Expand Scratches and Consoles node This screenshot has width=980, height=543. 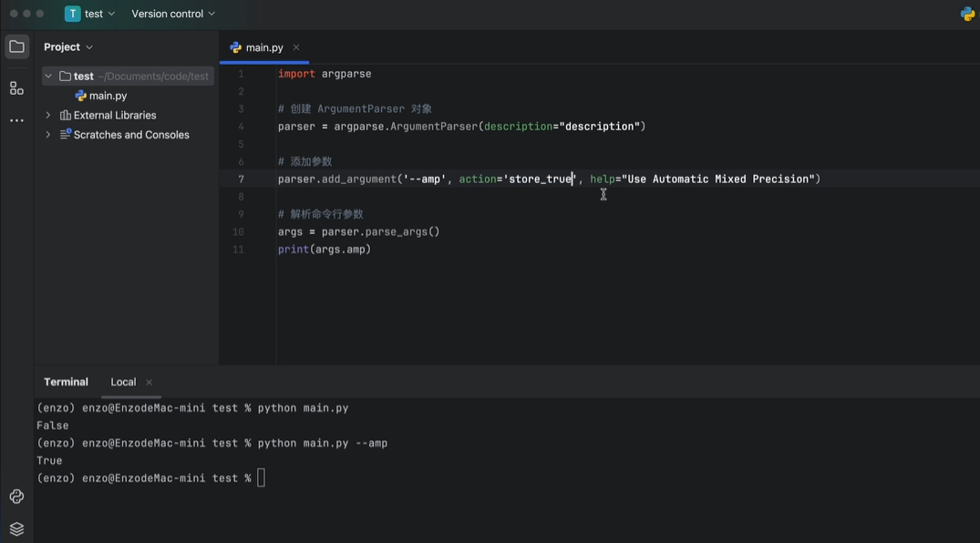(48, 134)
